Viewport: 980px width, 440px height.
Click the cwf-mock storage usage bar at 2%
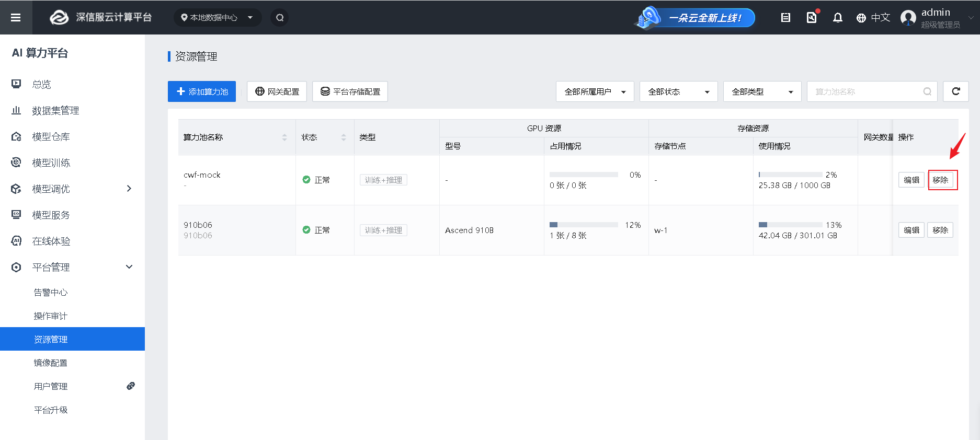(x=790, y=175)
